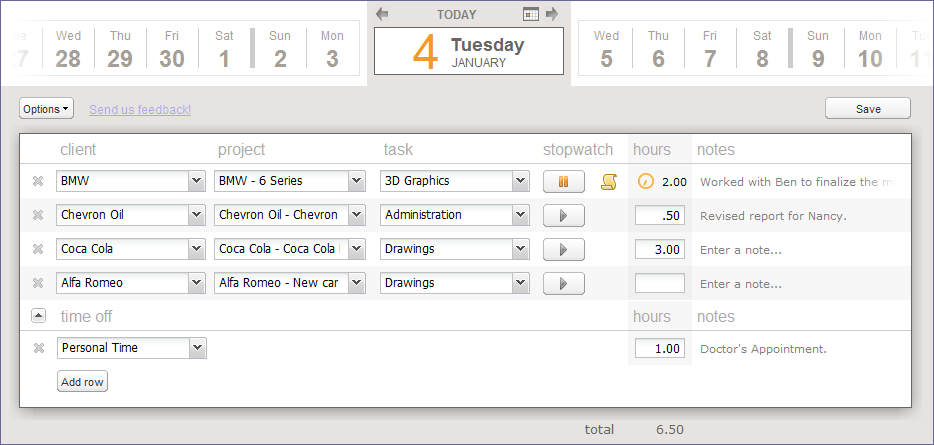Click the TODAY label
The width and height of the screenshot is (934, 445).
pos(457,14)
